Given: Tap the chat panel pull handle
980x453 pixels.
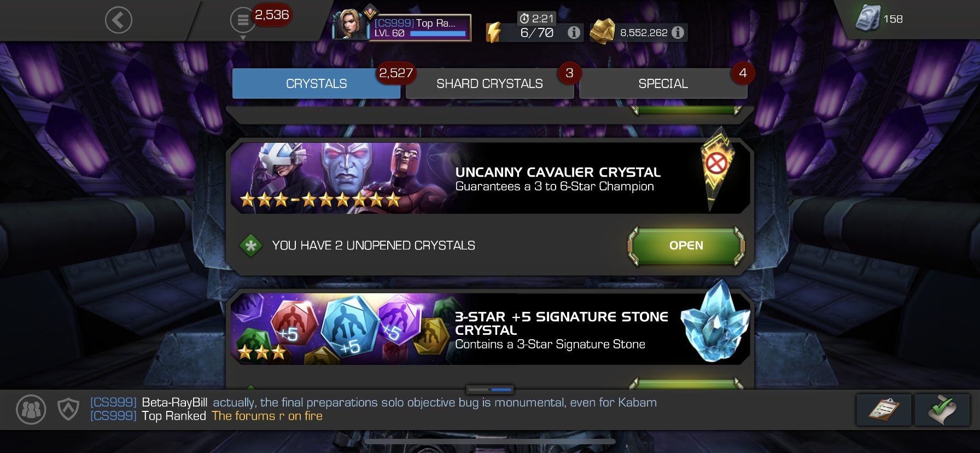Looking at the screenshot, I should coord(490,390).
